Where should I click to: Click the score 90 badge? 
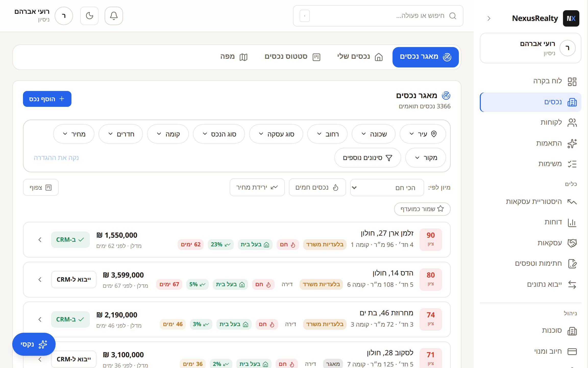(x=431, y=240)
